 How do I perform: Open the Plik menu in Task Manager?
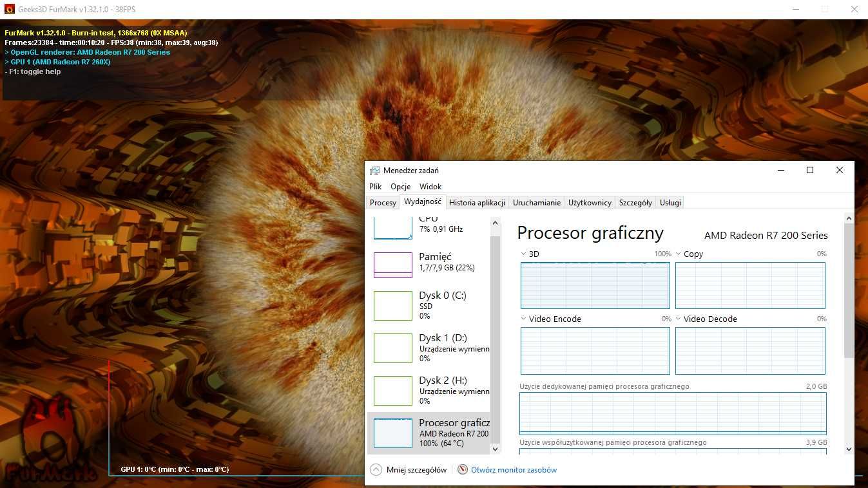click(x=376, y=187)
